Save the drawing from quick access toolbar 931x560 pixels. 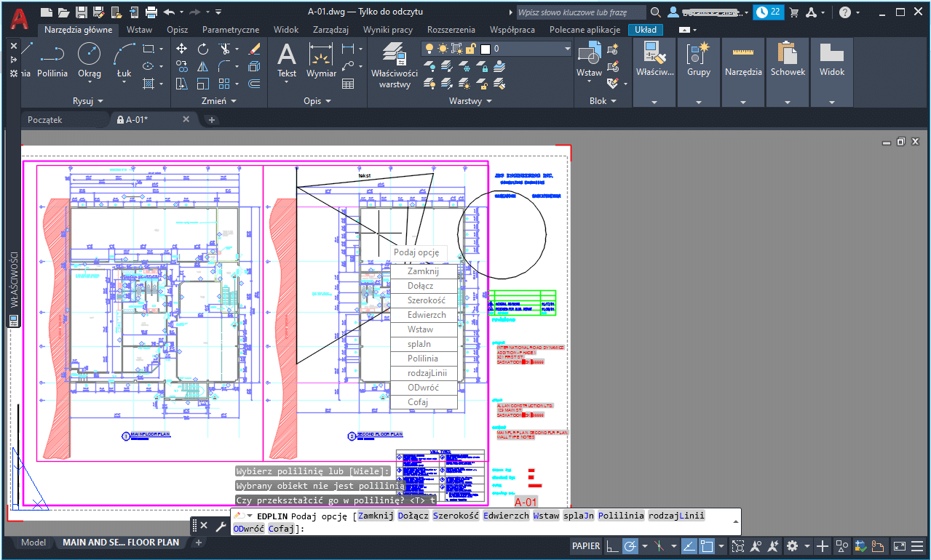pyautogui.click(x=82, y=12)
